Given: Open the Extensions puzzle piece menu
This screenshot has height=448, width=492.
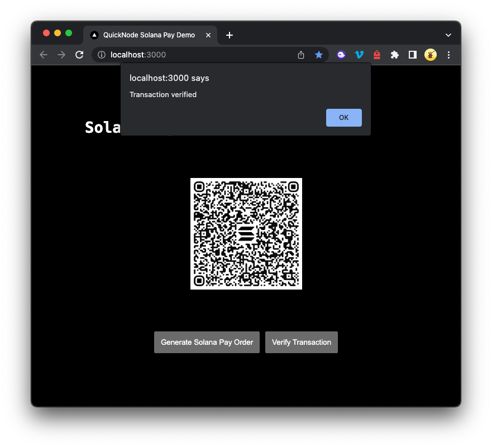Looking at the screenshot, I should pos(395,55).
